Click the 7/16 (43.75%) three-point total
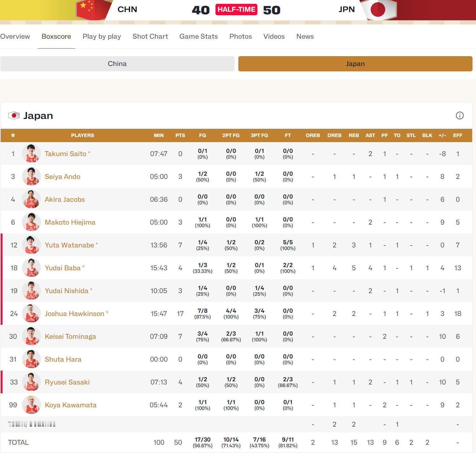Image resolution: width=476 pixels, height=453 pixels. point(259,443)
